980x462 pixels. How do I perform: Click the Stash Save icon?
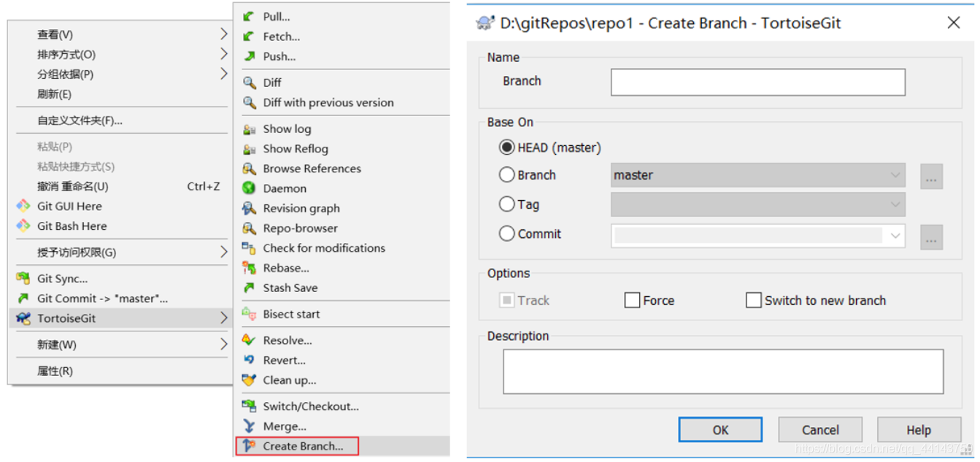click(250, 288)
